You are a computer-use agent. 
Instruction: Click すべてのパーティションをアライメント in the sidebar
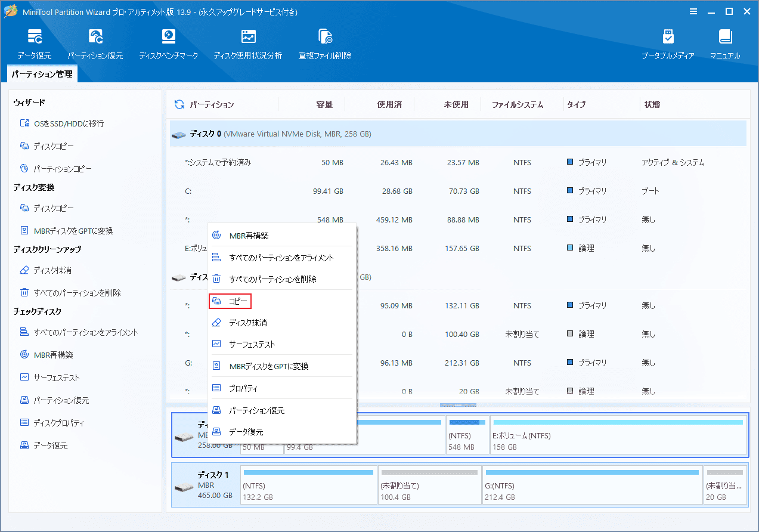tap(79, 332)
